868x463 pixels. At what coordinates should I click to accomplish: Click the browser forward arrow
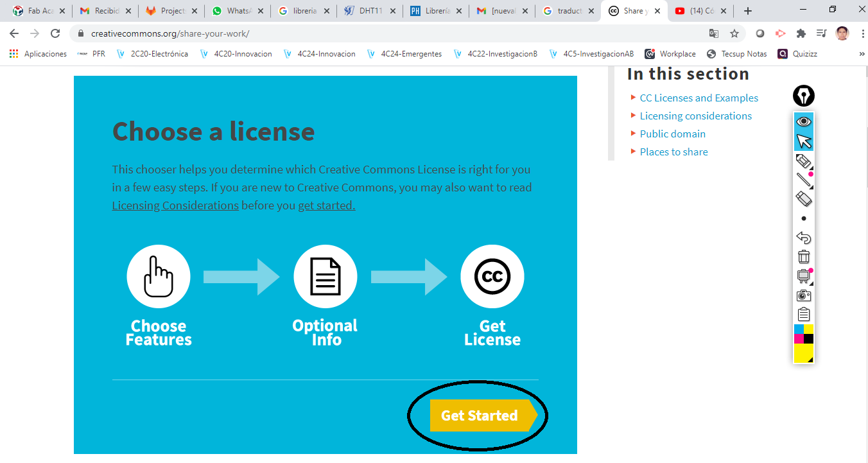35,33
